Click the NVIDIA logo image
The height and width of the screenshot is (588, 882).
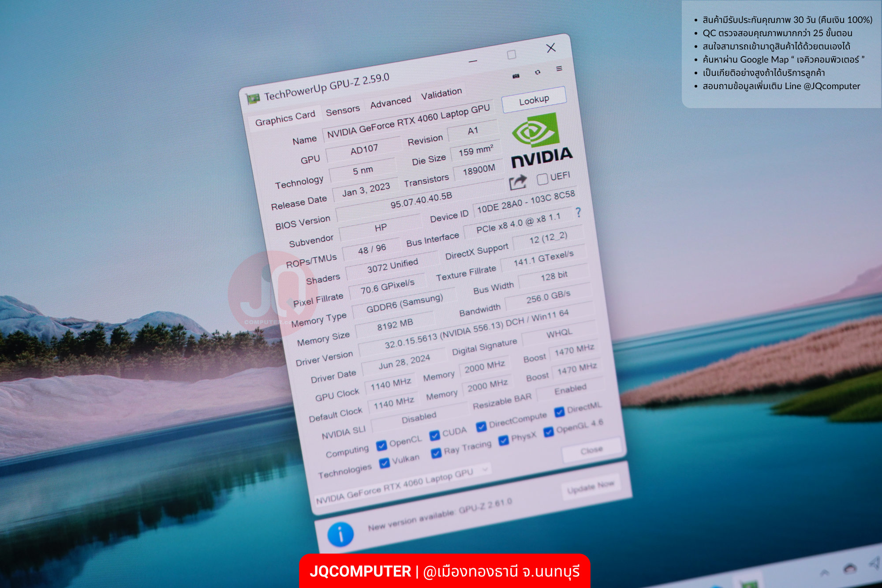(541, 140)
